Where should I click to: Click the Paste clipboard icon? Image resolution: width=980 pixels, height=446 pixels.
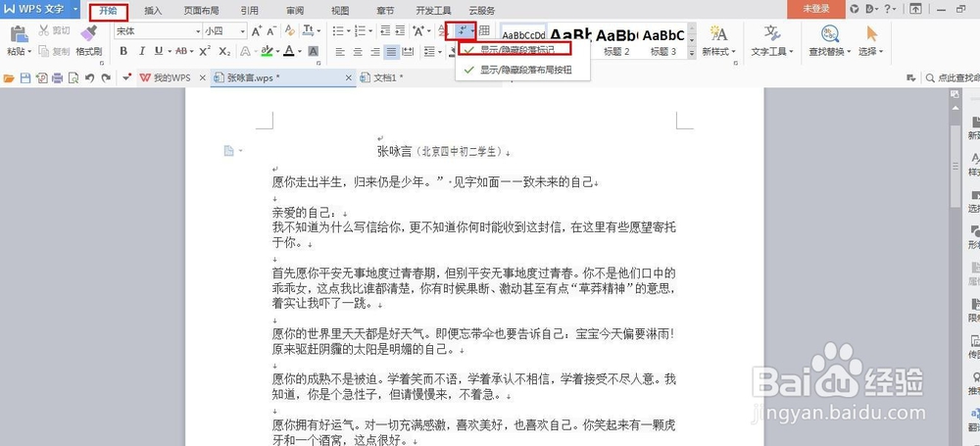(19, 34)
